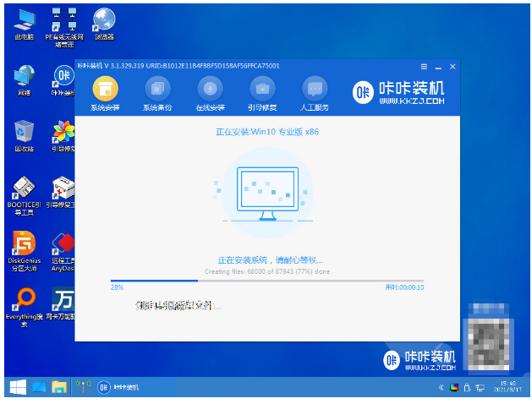Click the 正在安装系统，请耐心等候 message

[x=270, y=260]
